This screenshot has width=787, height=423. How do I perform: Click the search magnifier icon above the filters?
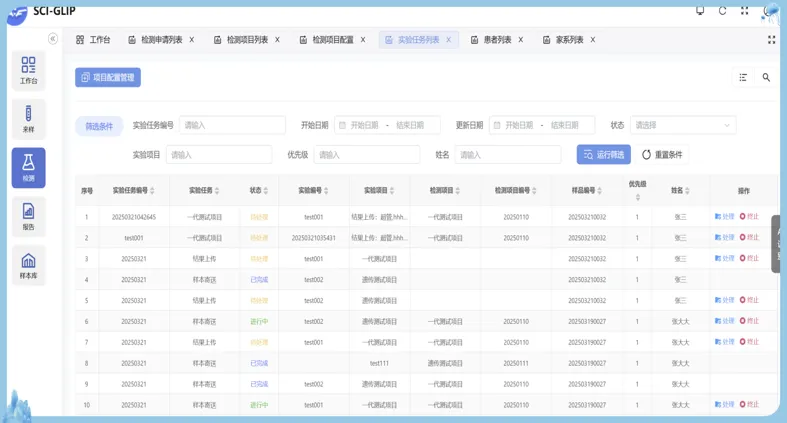(766, 77)
